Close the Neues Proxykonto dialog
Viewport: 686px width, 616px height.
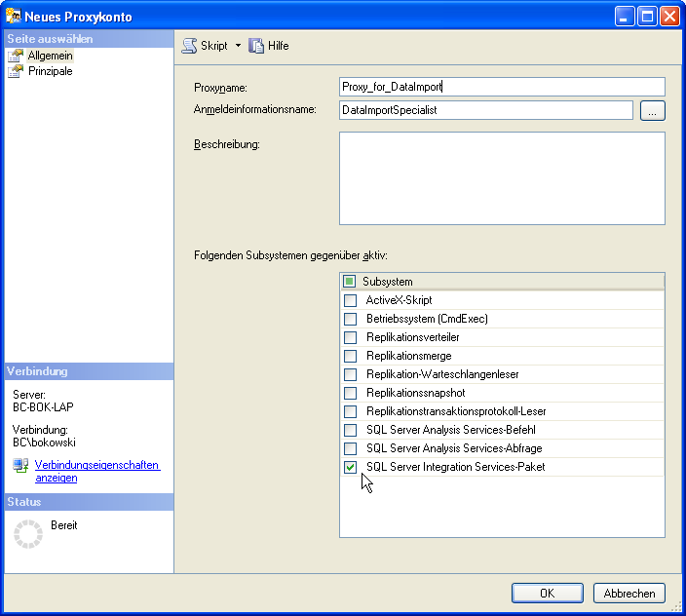[x=669, y=17]
